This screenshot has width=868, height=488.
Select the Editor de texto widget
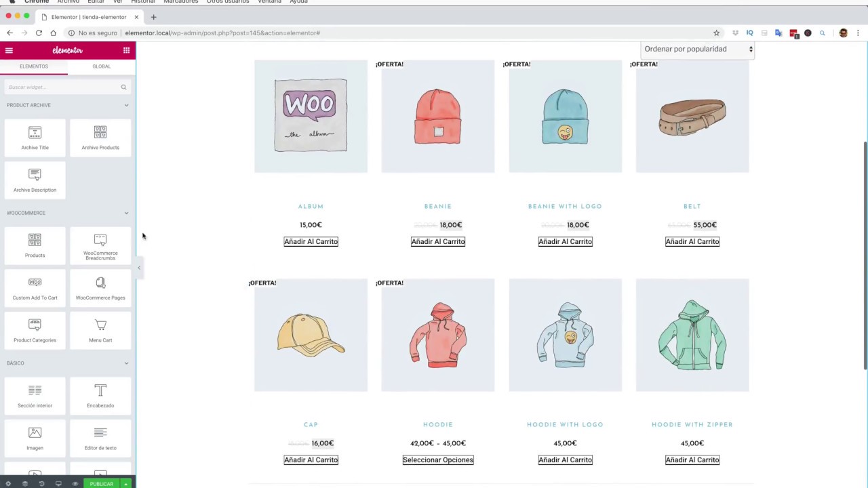pos(100,439)
